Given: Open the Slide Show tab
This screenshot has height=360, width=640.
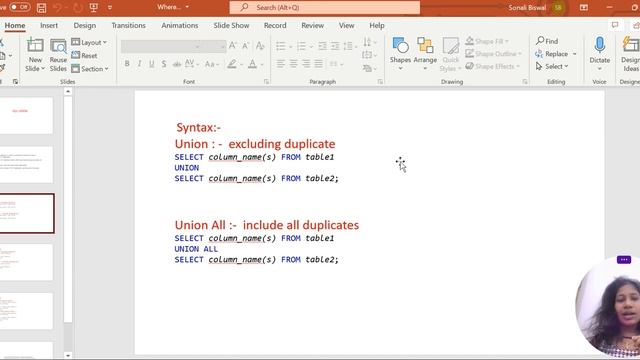Looking at the screenshot, I should point(231,25).
